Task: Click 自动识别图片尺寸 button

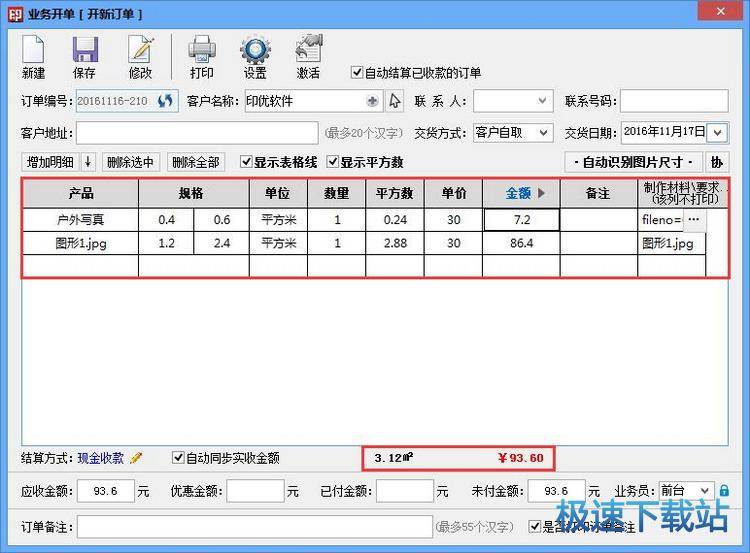Action: point(633,162)
